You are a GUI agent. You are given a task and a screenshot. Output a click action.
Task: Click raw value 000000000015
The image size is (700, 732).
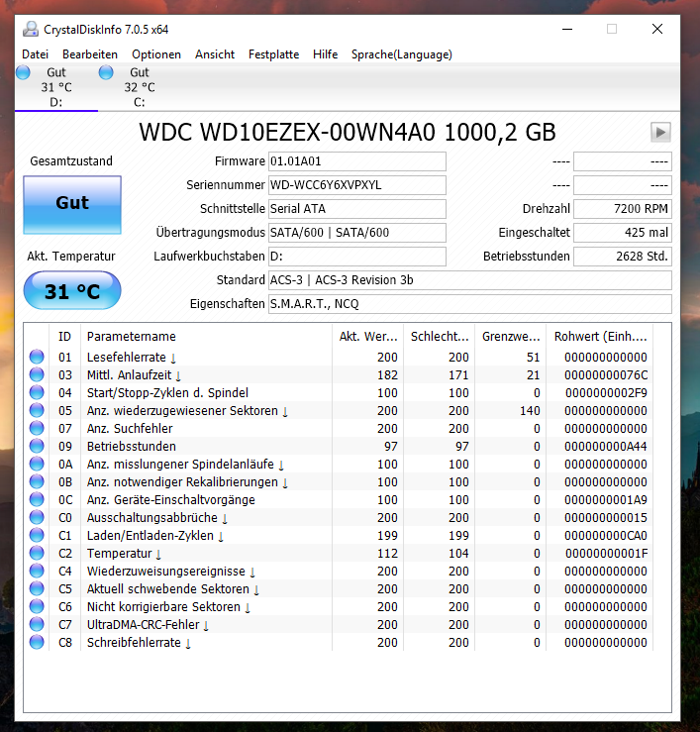(606, 518)
